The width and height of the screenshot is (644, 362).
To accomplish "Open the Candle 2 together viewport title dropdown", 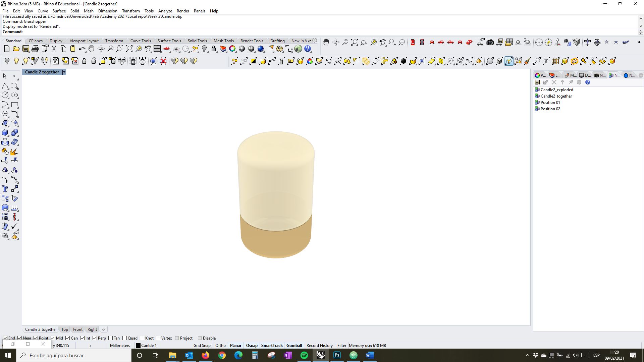I will (x=64, y=72).
